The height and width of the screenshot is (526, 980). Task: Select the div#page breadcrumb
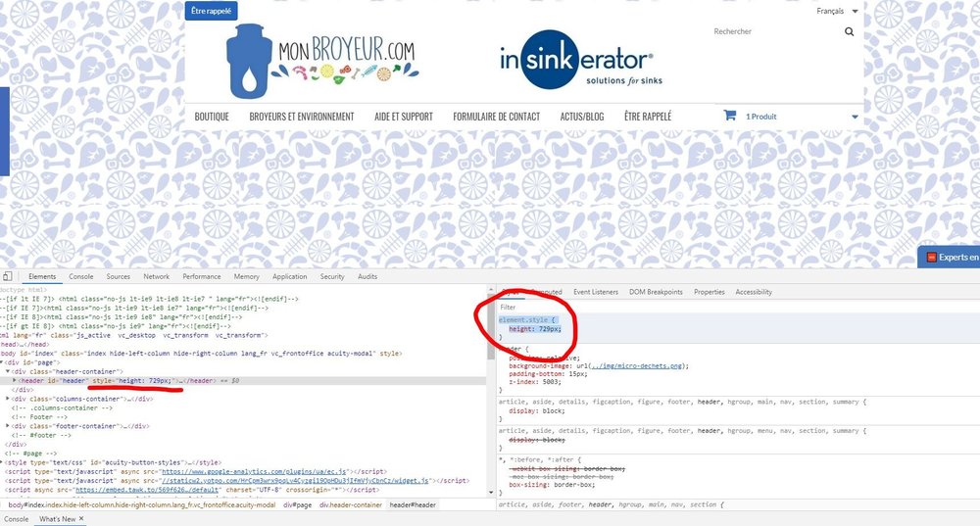(x=298, y=504)
